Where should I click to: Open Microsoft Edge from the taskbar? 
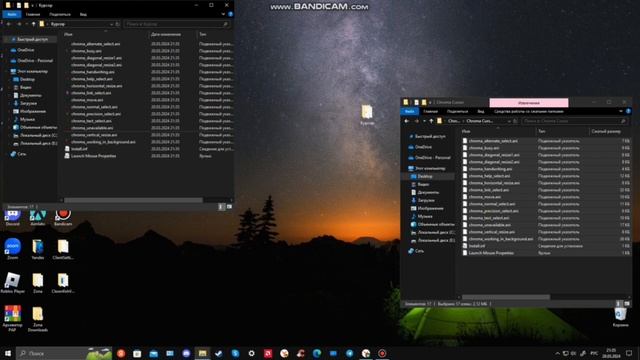(x=317, y=353)
